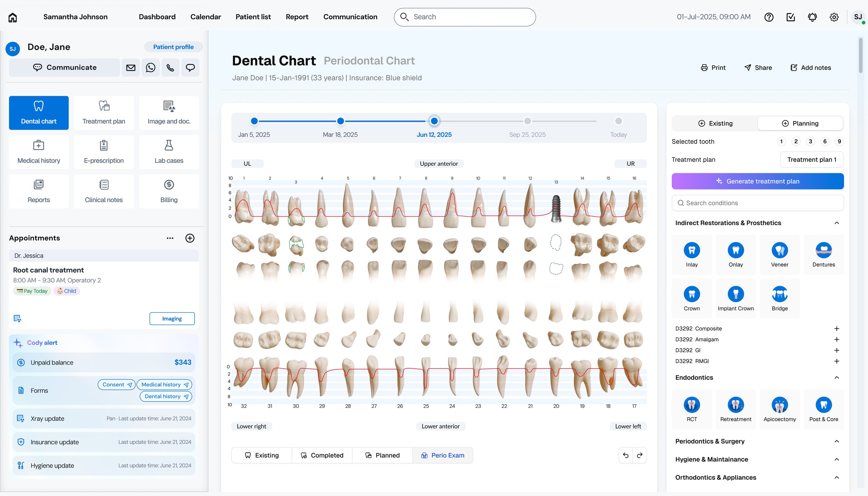Open Patient list menu
The image size is (868, 496).
[x=253, y=17]
